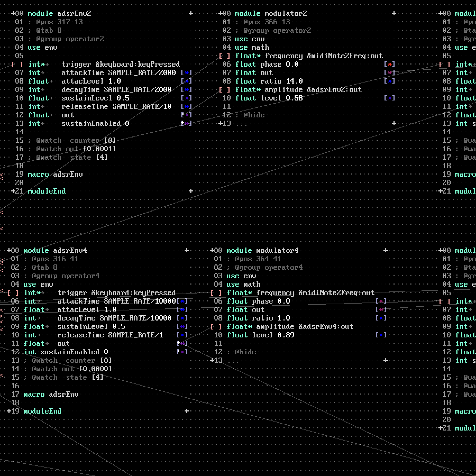
Task: Click the releaseTime SAMPLE_RATE/10 output connector
Action: (x=186, y=107)
